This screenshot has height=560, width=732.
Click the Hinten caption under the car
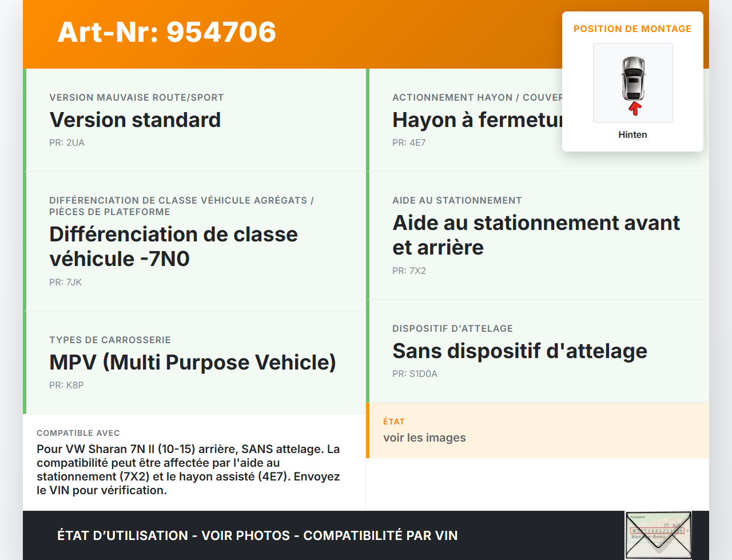click(632, 134)
